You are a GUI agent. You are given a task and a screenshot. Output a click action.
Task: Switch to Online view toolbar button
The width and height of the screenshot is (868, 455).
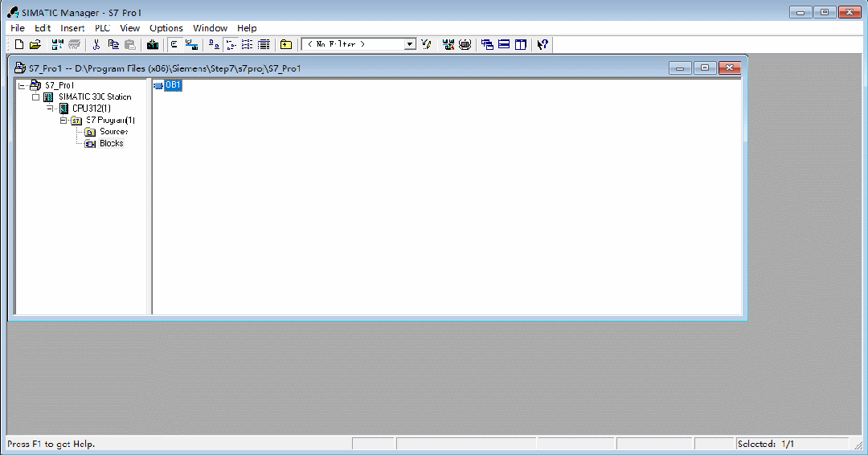pos(191,44)
